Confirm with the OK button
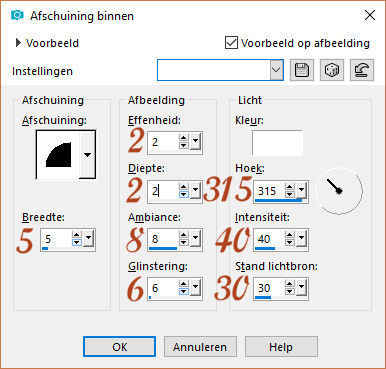Image resolution: width=386 pixels, height=369 pixels. pos(119,347)
